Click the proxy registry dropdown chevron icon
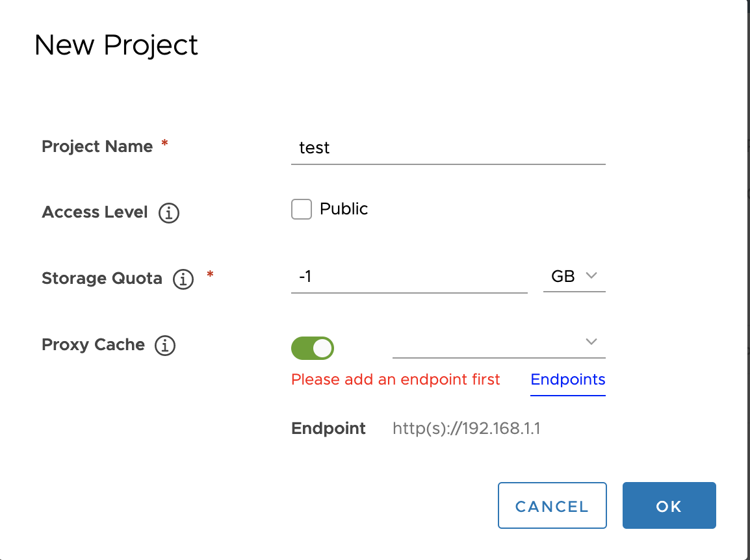This screenshot has width=750, height=560. [x=592, y=341]
